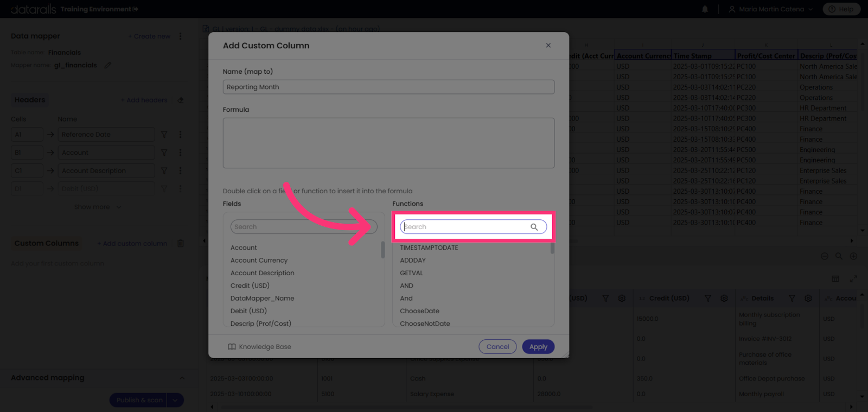The image size is (868, 412).
Task: Click the Knowledge Base book icon
Action: [232, 347]
